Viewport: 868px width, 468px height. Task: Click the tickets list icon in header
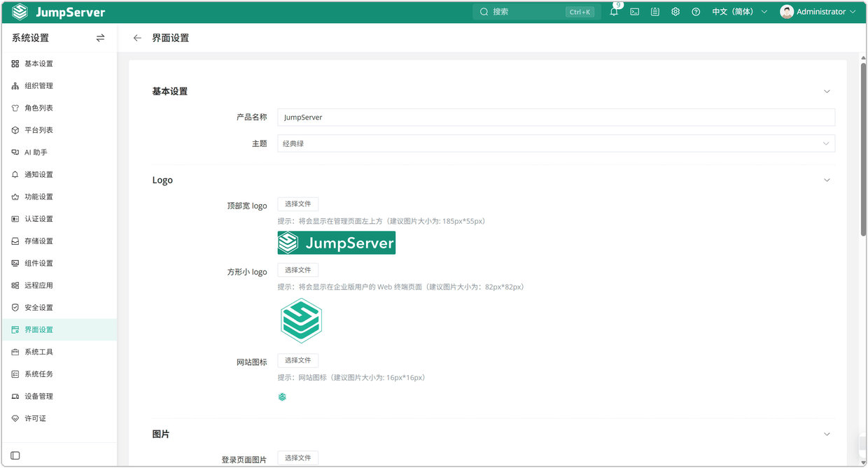click(655, 12)
